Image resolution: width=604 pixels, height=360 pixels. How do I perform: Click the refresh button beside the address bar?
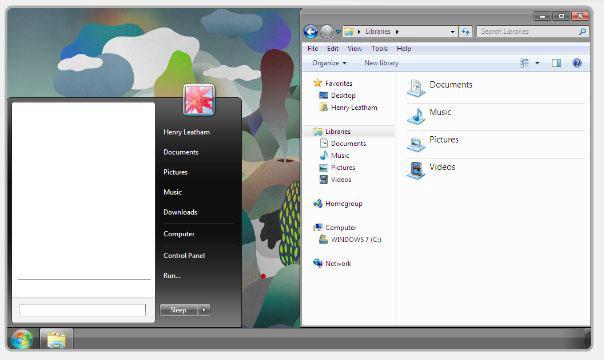coord(465,32)
